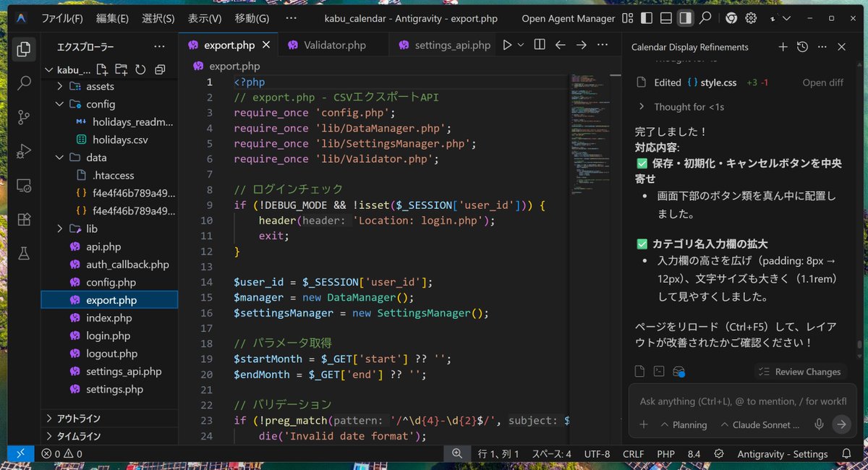Toggle the bottom panel

[x=666, y=18]
